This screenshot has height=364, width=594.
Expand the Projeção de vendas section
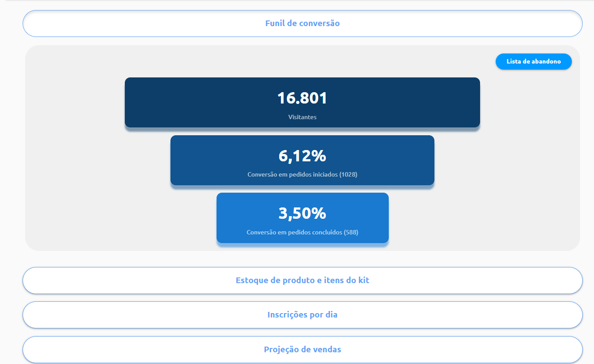[302, 349]
